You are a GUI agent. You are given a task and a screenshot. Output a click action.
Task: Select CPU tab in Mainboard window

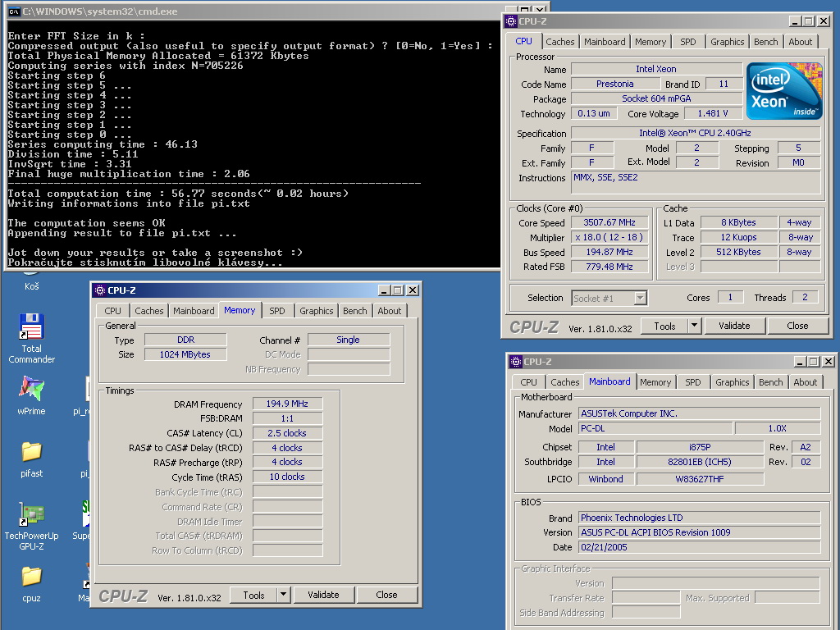[528, 382]
